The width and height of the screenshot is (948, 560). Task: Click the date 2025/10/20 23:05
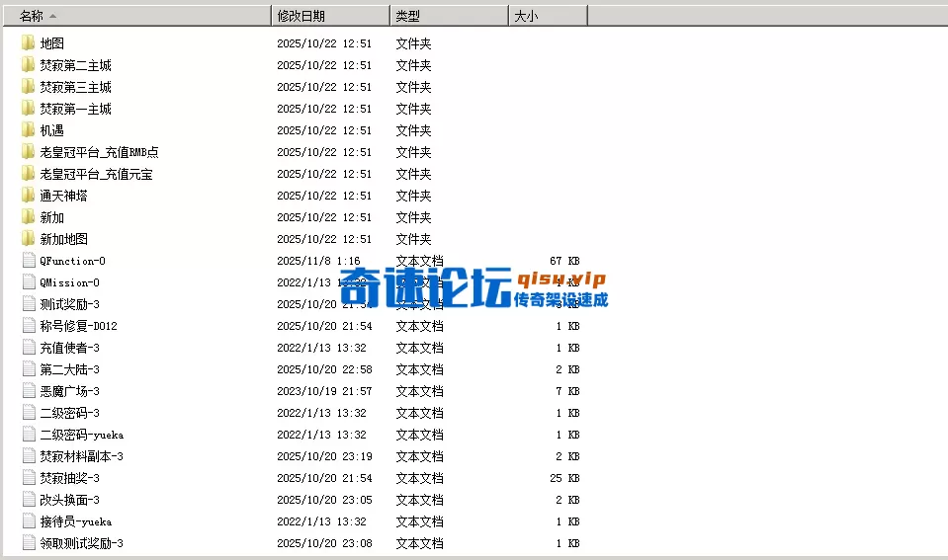tap(324, 500)
